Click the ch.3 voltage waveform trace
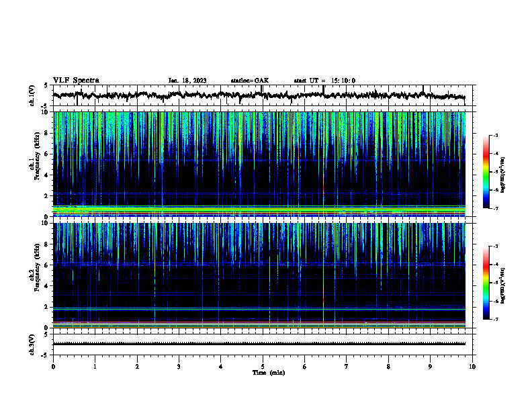 click(259, 344)
